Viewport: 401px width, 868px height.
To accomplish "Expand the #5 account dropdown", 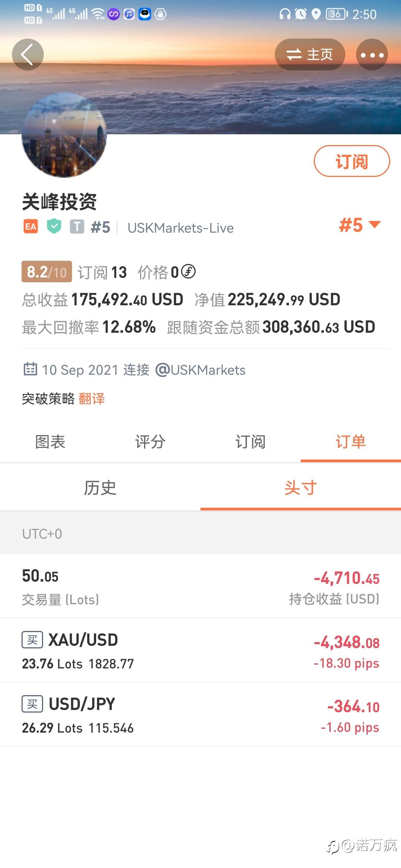I will coord(359,225).
